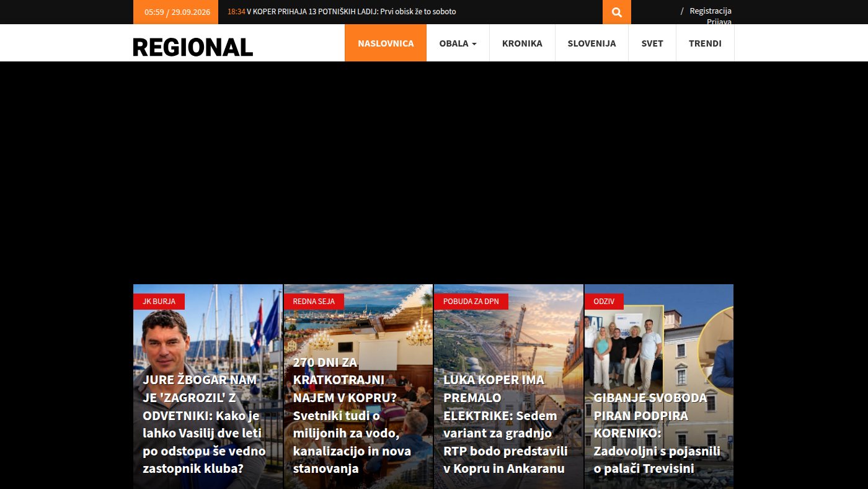Open the Gibanje Svoboda Piran article
Image resolution: width=868 pixels, height=489 pixels.
pos(657,433)
